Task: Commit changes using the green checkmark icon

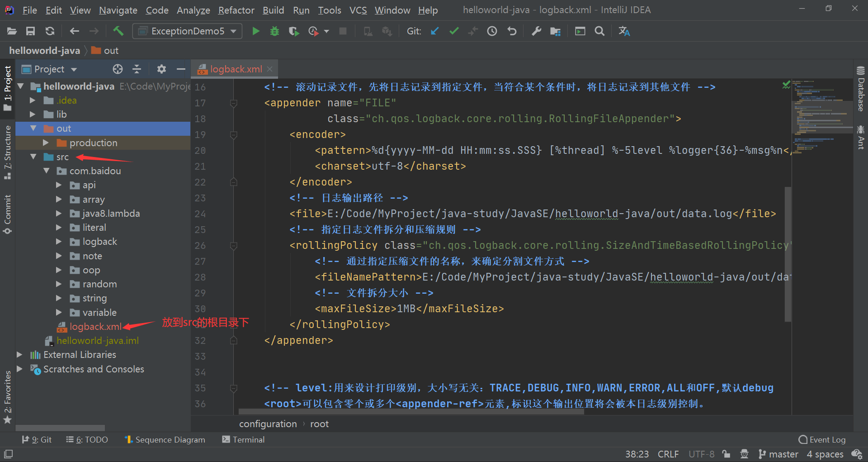Action: click(x=454, y=31)
